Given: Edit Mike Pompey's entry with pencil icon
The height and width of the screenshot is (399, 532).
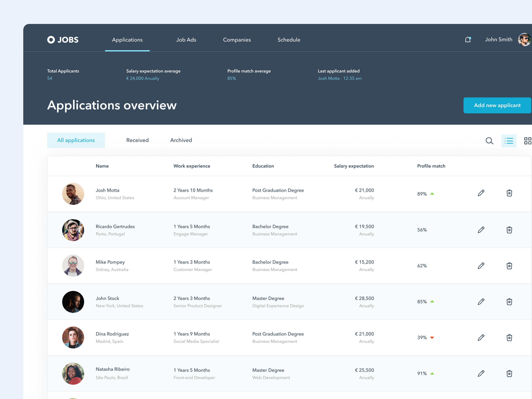Looking at the screenshot, I should coord(481,266).
